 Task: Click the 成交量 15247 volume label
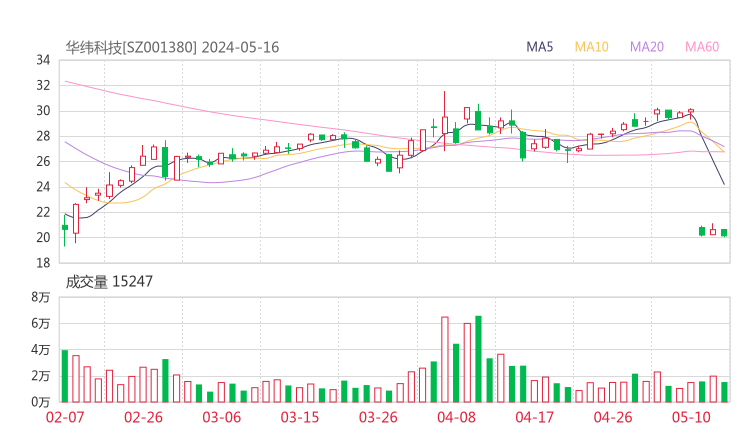pos(109,282)
